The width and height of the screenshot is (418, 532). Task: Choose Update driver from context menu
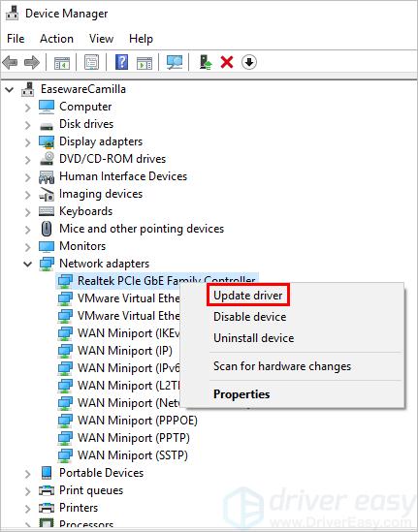tap(248, 296)
